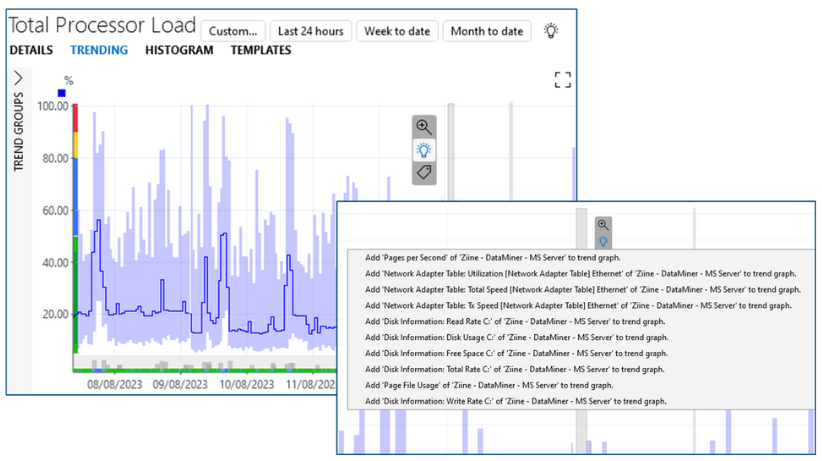
Task: Select the zoom magnifier icon on main graph
Action: tap(424, 127)
